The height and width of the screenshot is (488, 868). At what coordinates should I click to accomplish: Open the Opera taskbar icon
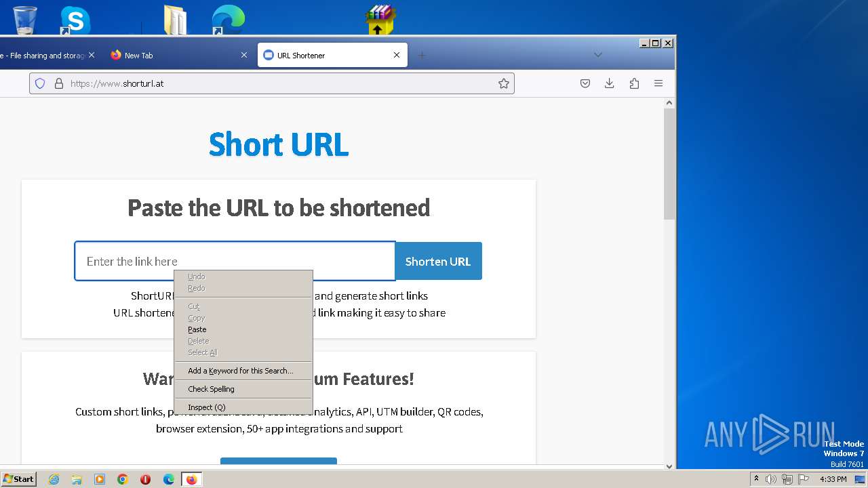point(145,479)
